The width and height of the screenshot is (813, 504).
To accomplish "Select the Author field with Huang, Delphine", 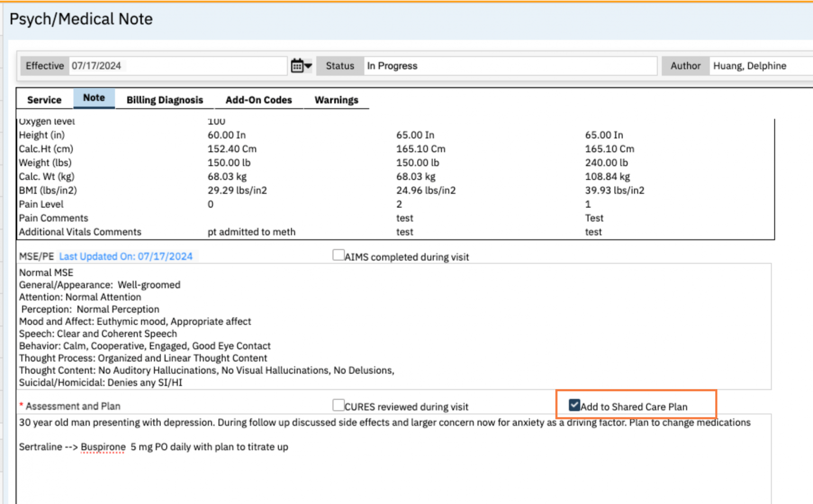I will 760,66.
